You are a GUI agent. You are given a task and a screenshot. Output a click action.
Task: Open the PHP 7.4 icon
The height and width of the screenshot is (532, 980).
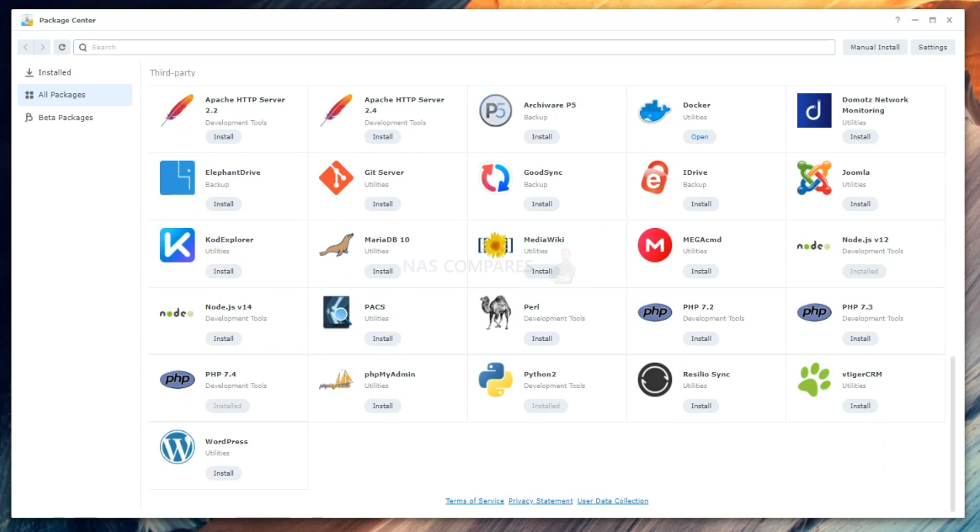point(177,379)
